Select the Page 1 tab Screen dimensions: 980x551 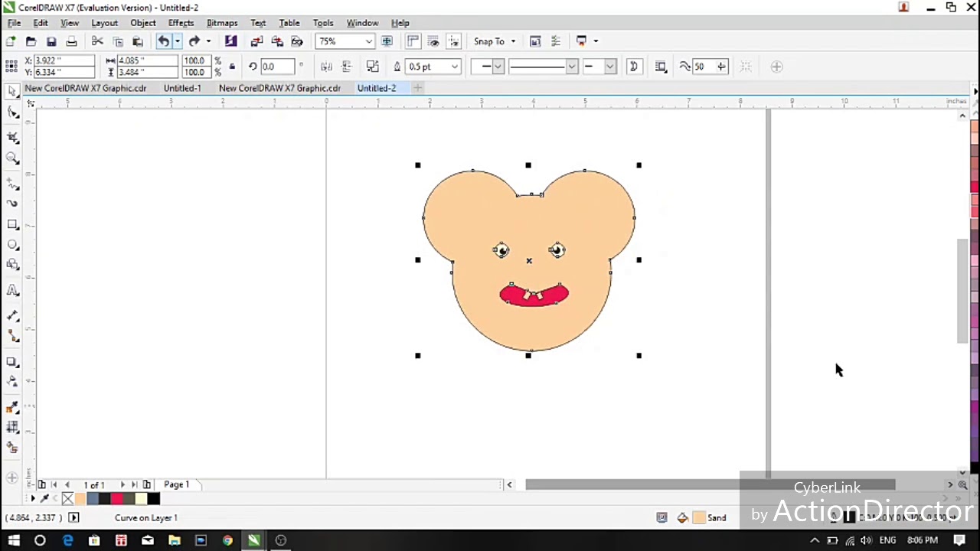coord(176,484)
